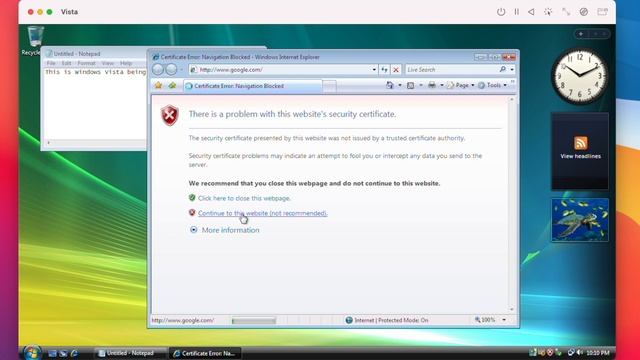Click the windows layout icon in VM toolbar

pyautogui.click(x=602, y=12)
